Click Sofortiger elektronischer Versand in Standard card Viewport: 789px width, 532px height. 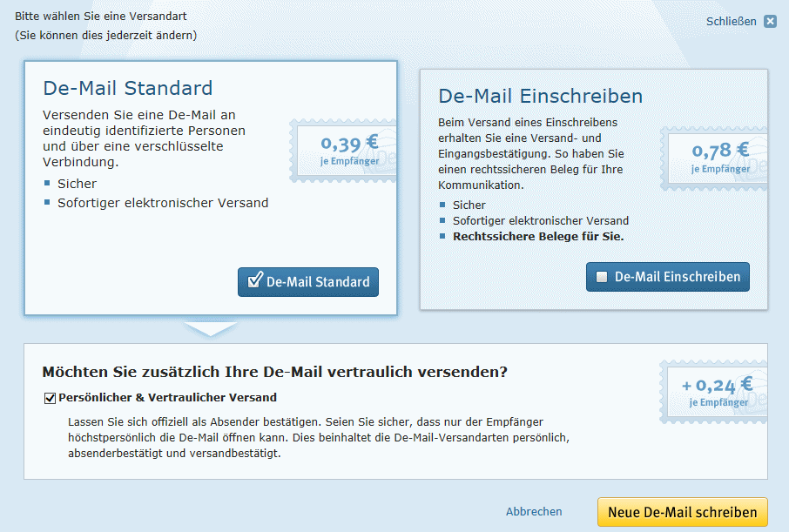(163, 203)
